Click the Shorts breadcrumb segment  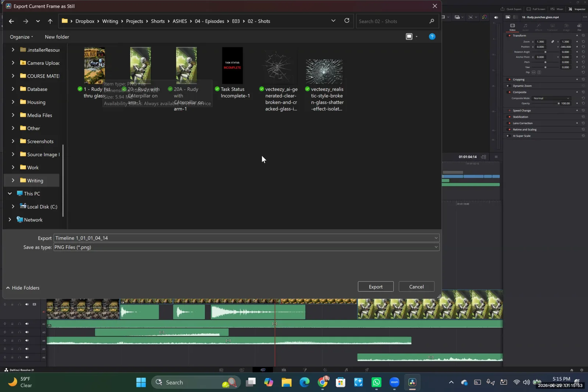tap(158, 21)
